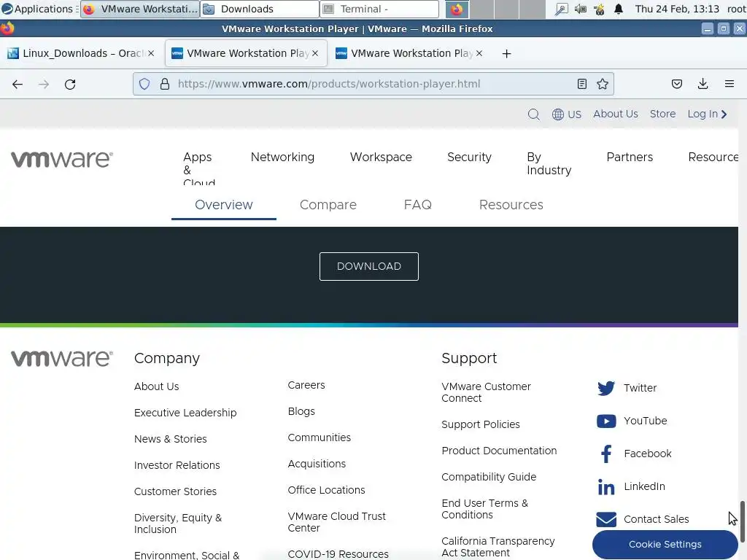Open Customer Stories footer link
Viewport: 747px width, 560px height.
coord(175,491)
